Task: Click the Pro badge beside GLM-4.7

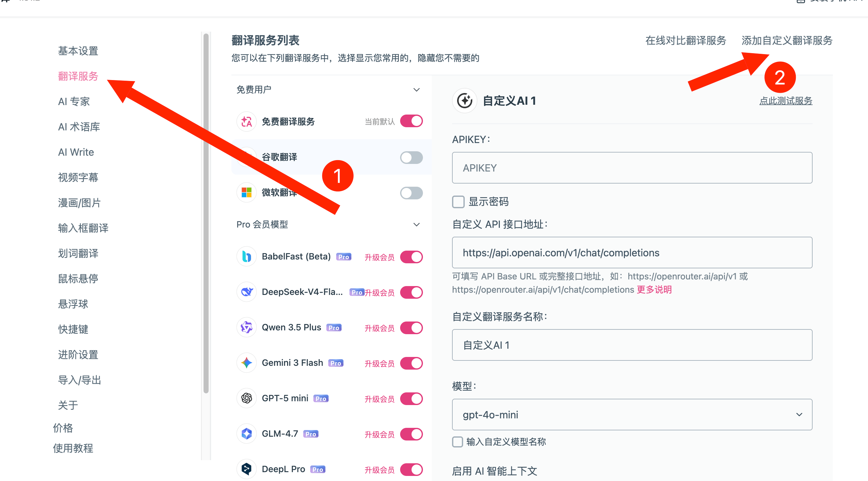Action: pos(311,434)
